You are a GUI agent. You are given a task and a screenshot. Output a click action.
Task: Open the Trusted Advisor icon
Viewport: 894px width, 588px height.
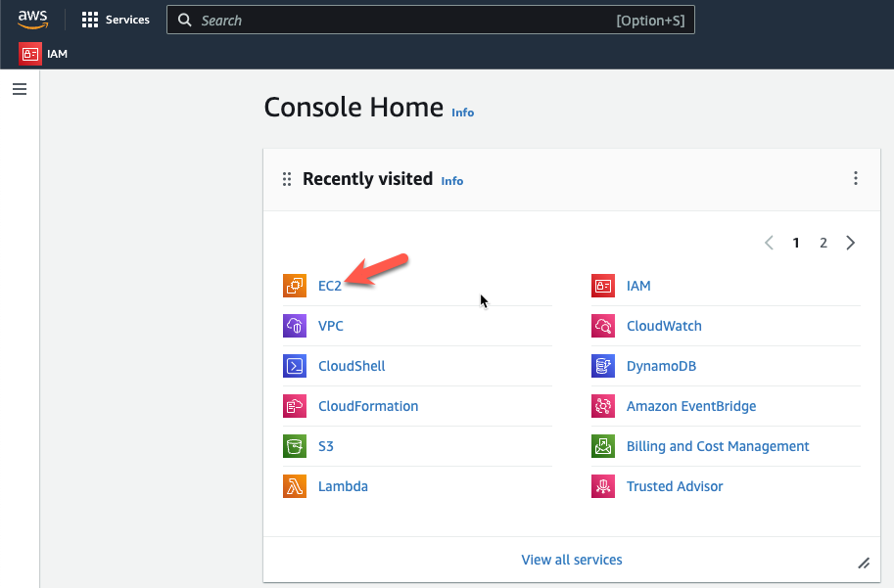[x=603, y=486]
